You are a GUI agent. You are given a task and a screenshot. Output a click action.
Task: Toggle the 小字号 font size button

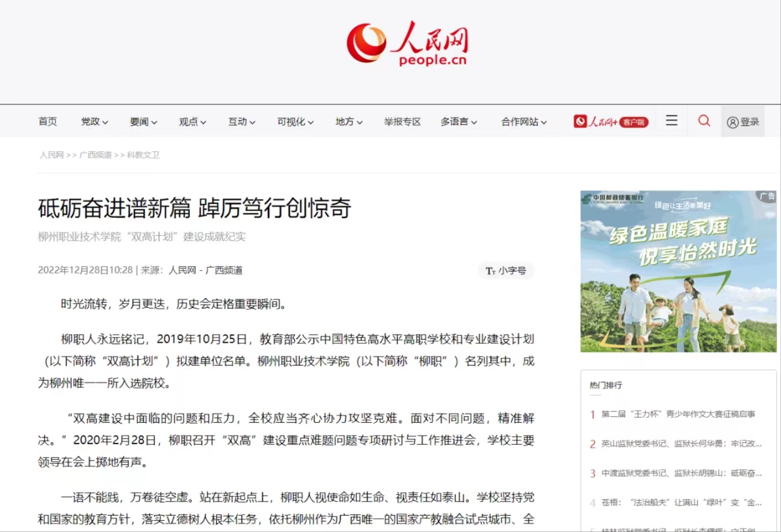click(x=506, y=271)
